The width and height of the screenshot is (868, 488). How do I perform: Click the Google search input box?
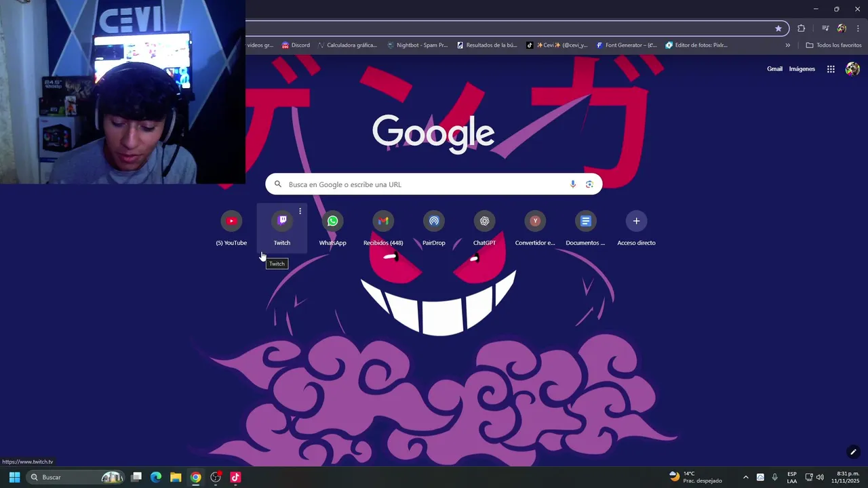pyautogui.click(x=434, y=184)
